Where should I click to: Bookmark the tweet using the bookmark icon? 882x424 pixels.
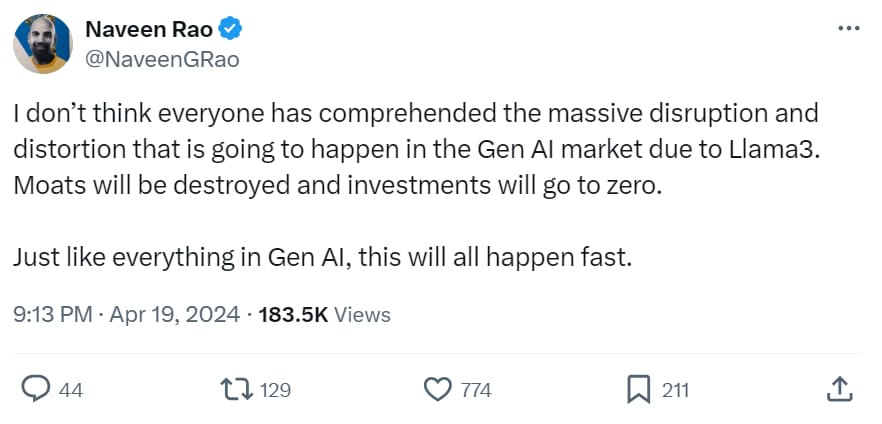[638, 389]
